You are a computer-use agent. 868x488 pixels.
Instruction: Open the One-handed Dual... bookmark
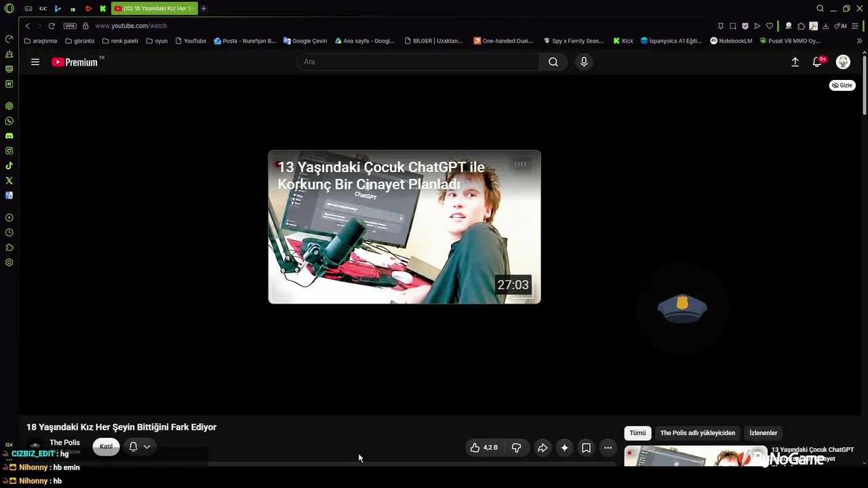pos(503,41)
